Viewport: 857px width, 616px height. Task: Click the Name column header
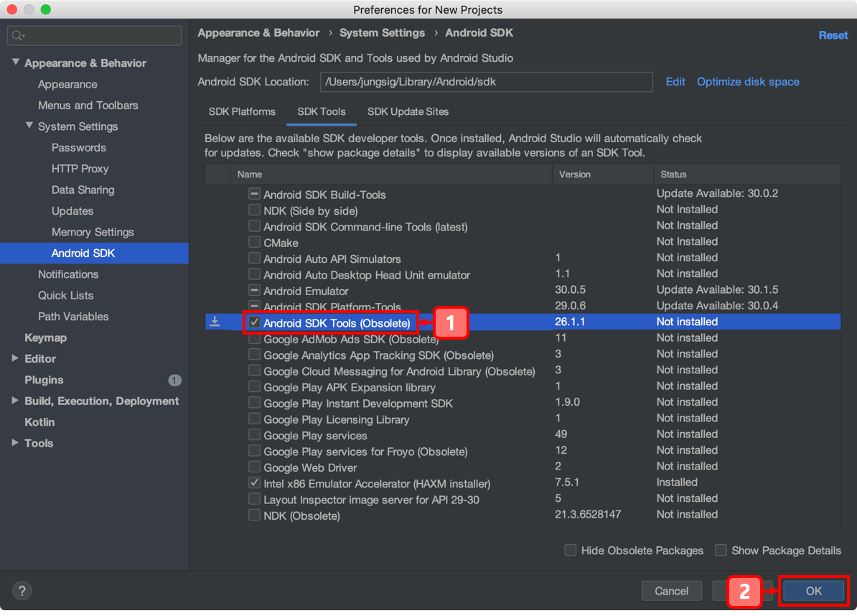tap(391, 174)
